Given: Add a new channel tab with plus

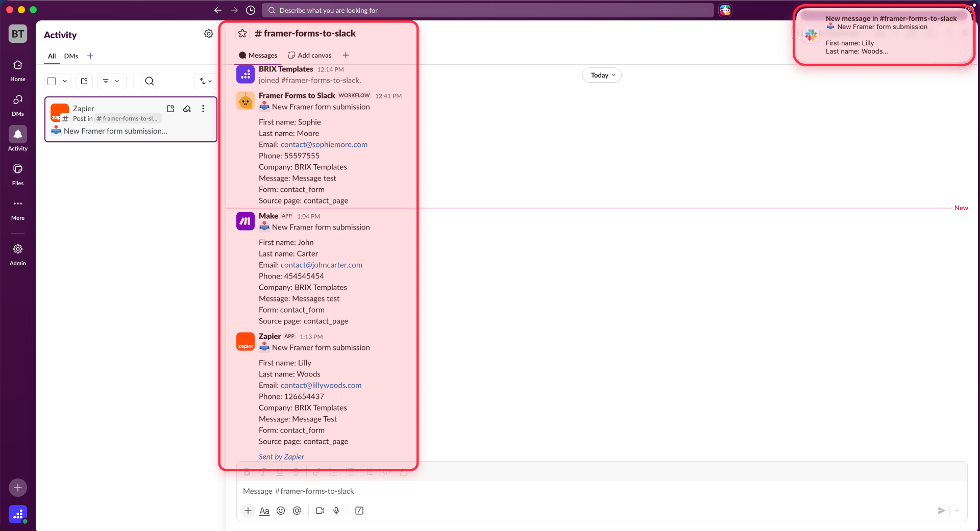Looking at the screenshot, I should [346, 55].
